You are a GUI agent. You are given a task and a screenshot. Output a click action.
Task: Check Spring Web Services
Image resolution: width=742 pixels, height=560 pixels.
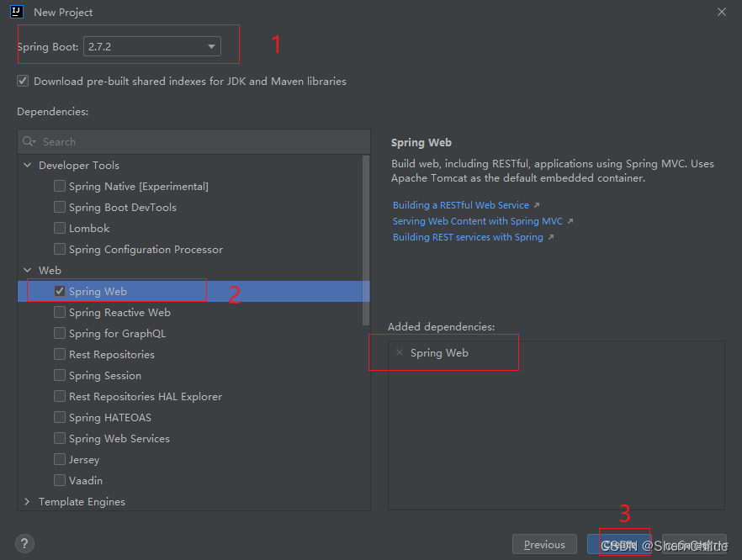60,438
